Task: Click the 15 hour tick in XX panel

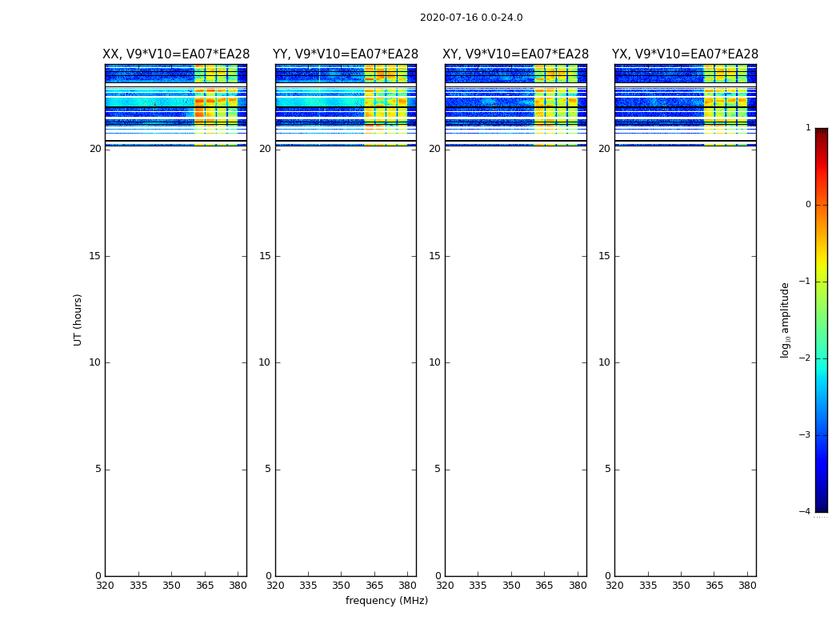Action: (x=95, y=256)
